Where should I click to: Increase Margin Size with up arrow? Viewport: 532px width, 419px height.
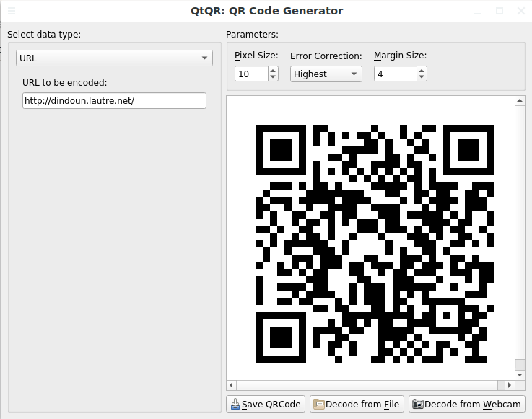point(422,71)
